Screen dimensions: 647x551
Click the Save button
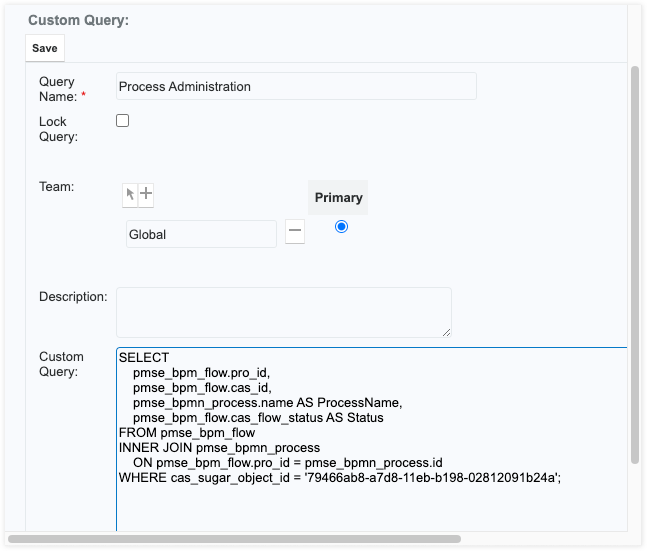(x=44, y=48)
